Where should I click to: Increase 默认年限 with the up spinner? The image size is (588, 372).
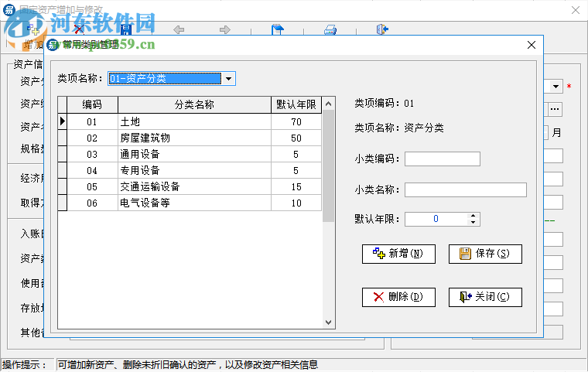click(473, 216)
